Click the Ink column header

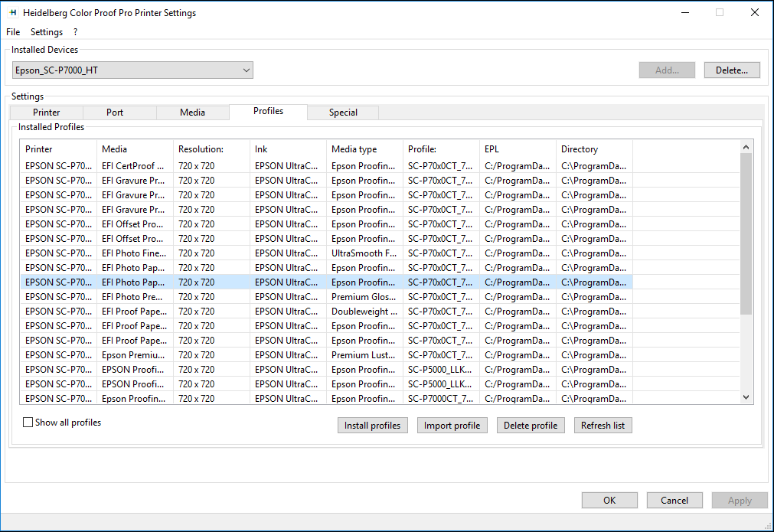[x=288, y=149]
